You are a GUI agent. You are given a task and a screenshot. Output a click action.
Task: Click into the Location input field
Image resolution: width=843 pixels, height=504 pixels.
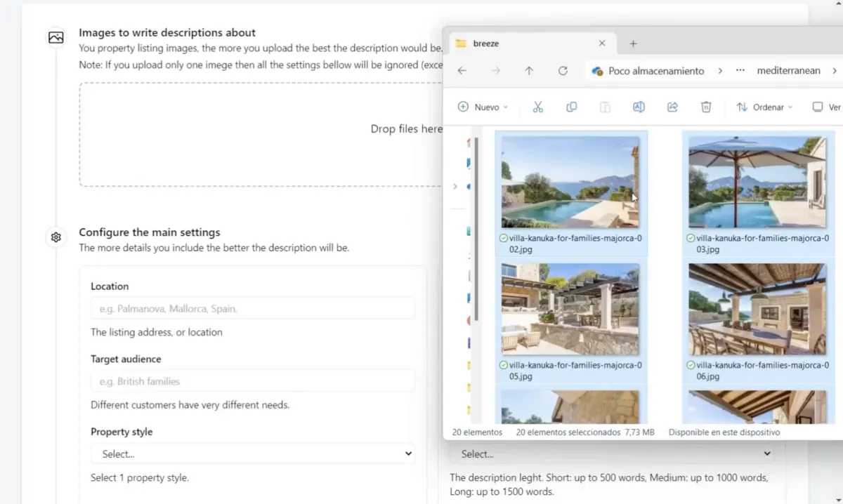253,308
